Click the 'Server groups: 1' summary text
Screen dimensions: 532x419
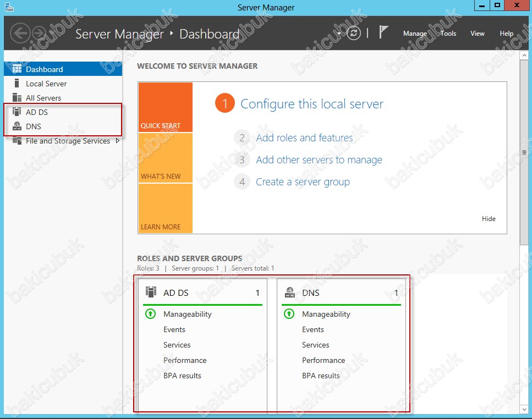coord(195,268)
